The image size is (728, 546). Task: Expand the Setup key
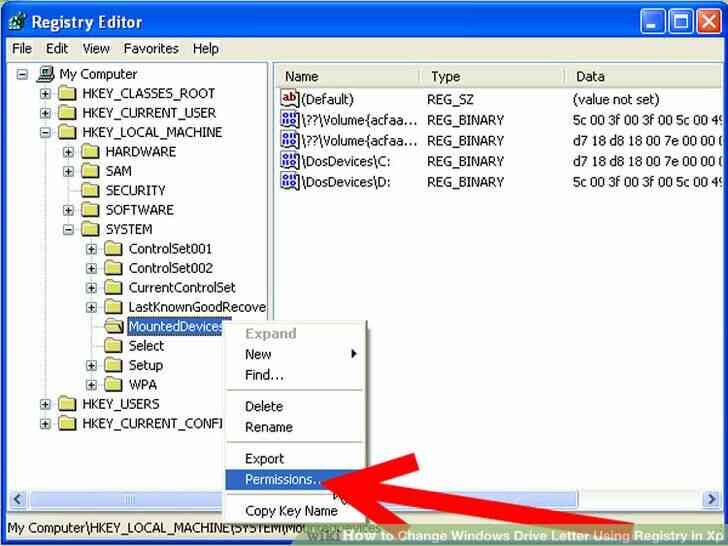91,366
